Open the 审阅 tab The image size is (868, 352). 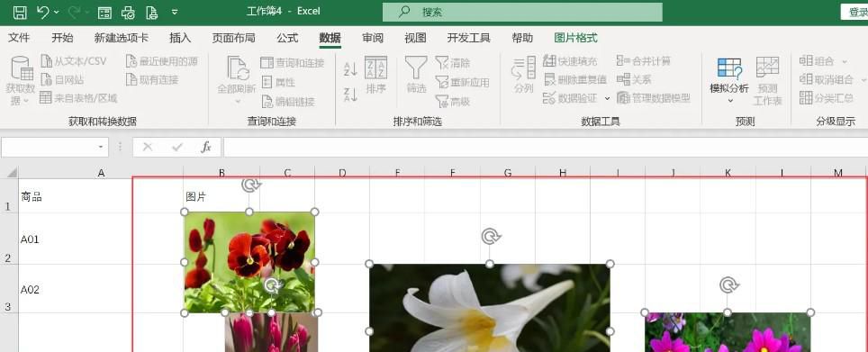[x=373, y=38]
